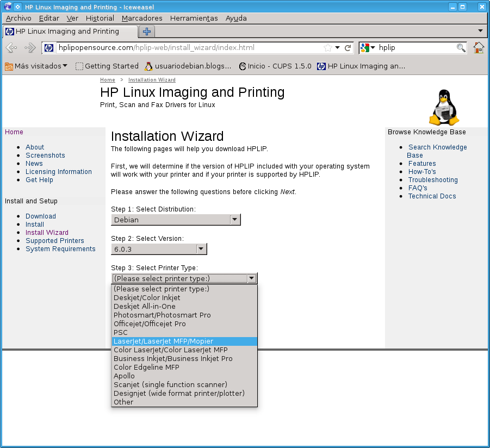Open the Herramientas menu
This screenshot has width=490, height=448.
[x=194, y=18]
